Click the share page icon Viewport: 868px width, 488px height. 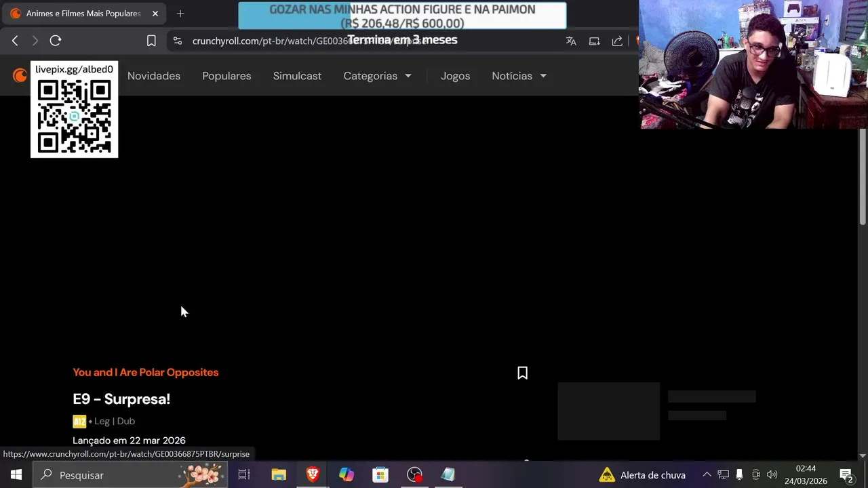(617, 41)
